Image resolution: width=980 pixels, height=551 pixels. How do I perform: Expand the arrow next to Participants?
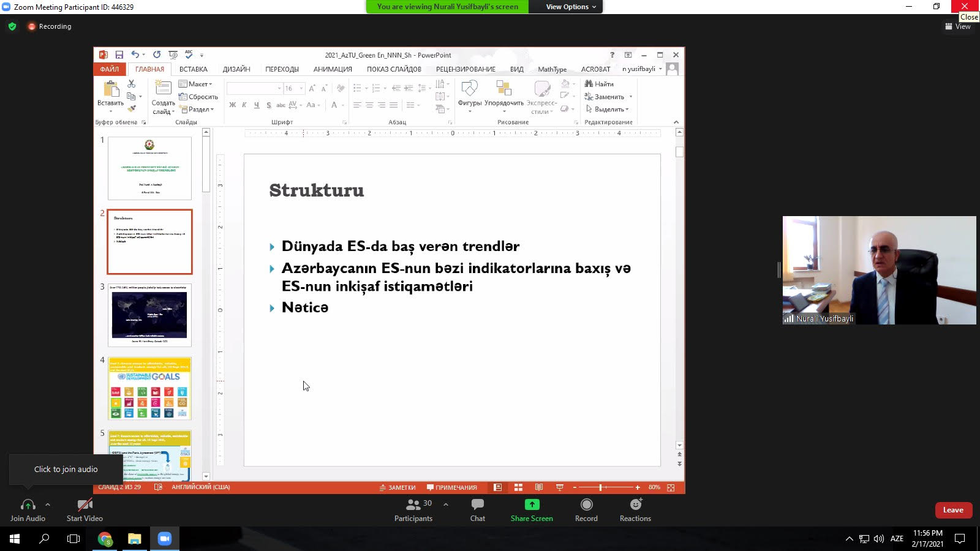coord(446,504)
